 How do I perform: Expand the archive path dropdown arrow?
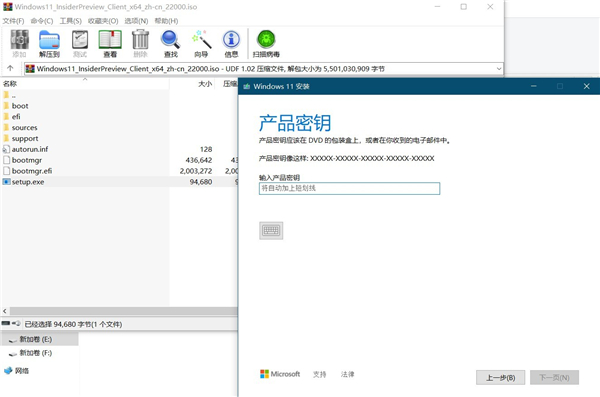tap(499, 69)
